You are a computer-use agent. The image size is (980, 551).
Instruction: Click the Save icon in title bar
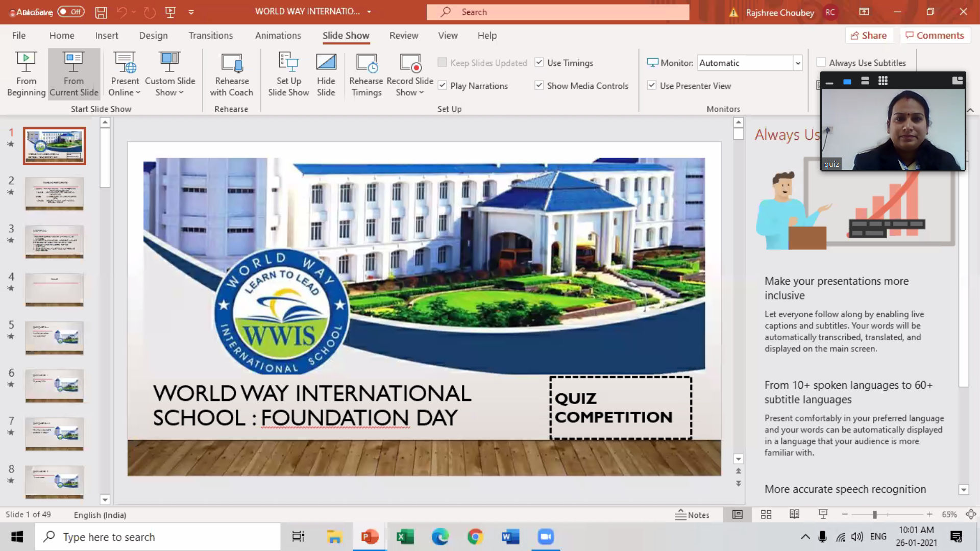101,12
